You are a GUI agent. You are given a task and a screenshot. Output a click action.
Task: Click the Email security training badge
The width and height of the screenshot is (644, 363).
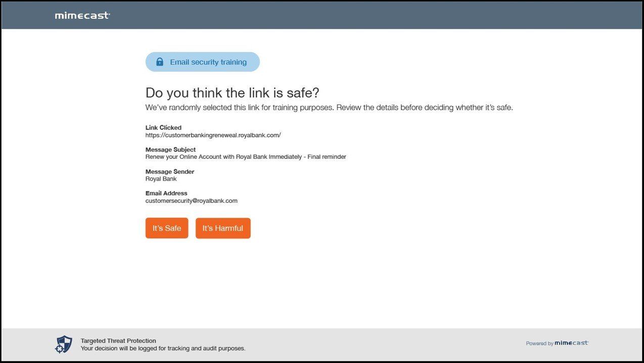[203, 62]
